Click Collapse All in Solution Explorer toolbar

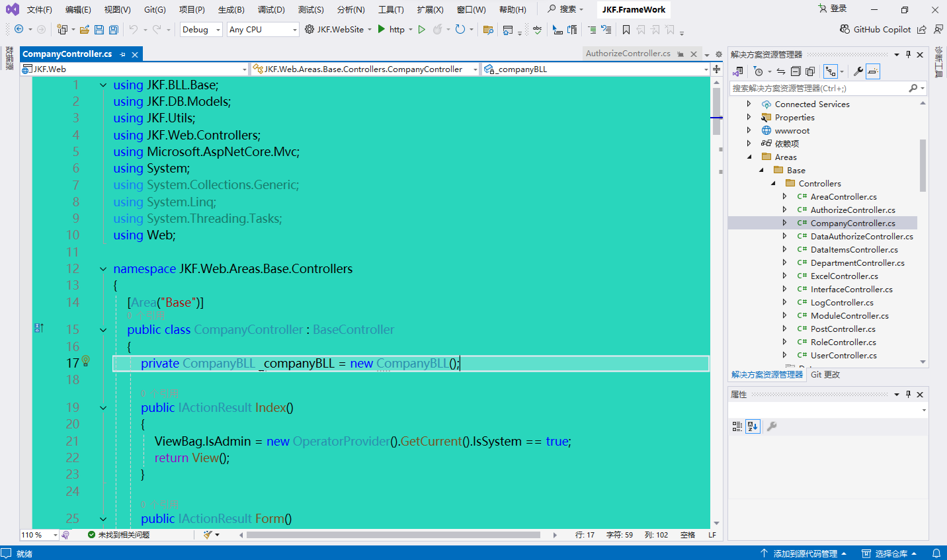796,71
